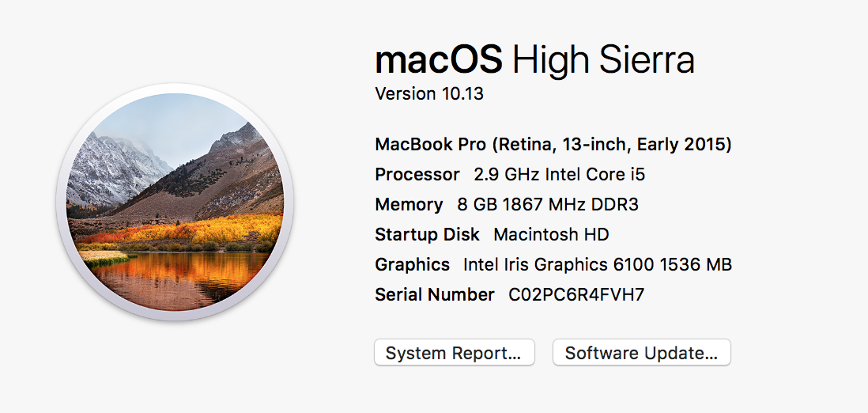Click the Software Update button

point(642,353)
